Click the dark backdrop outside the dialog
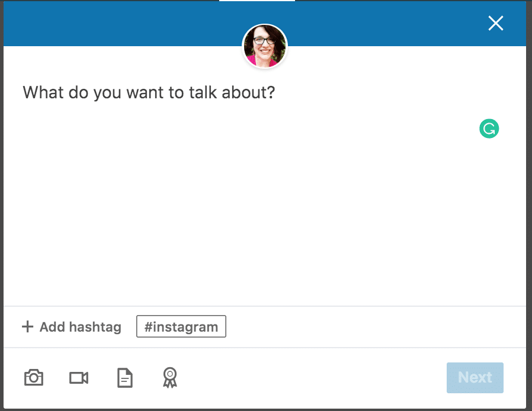Image resolution: width=532 pixels, height=411 pixels. click(529, 178)
